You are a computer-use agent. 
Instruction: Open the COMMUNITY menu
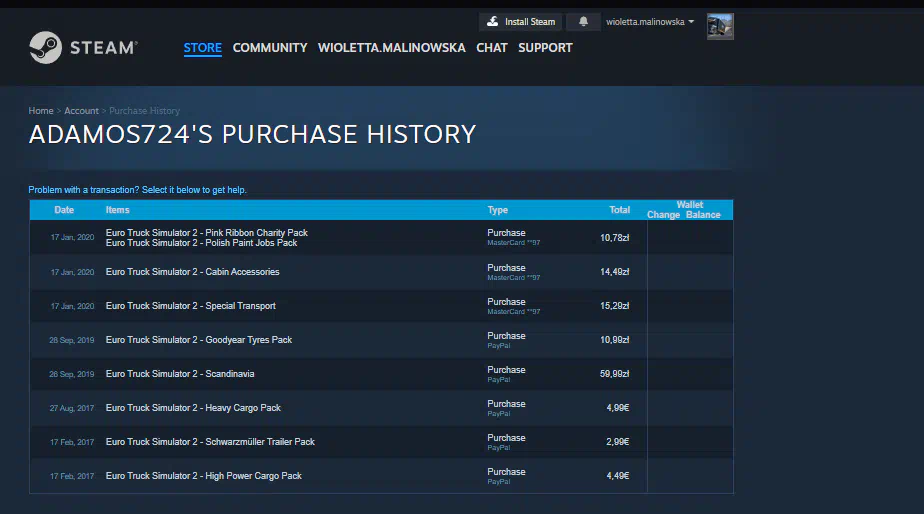[270, 48]
